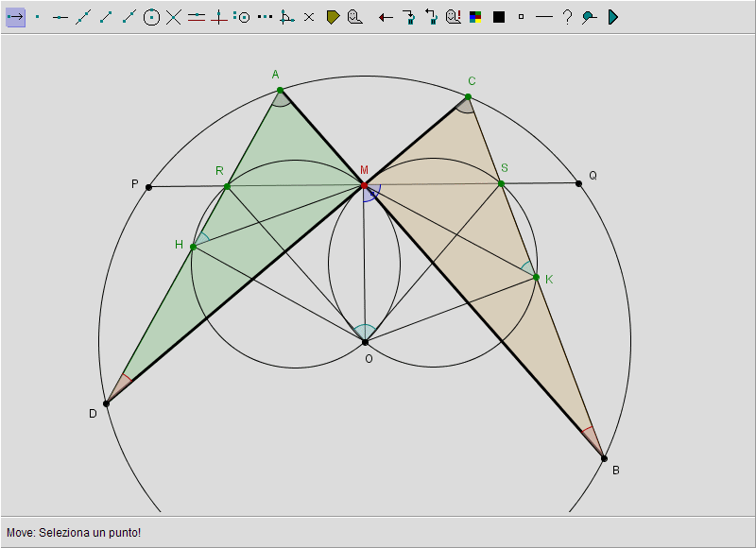The width and height of the screenshot is (756, 548).
Task: Select the Intersection tool
Action: pos(174,17)
